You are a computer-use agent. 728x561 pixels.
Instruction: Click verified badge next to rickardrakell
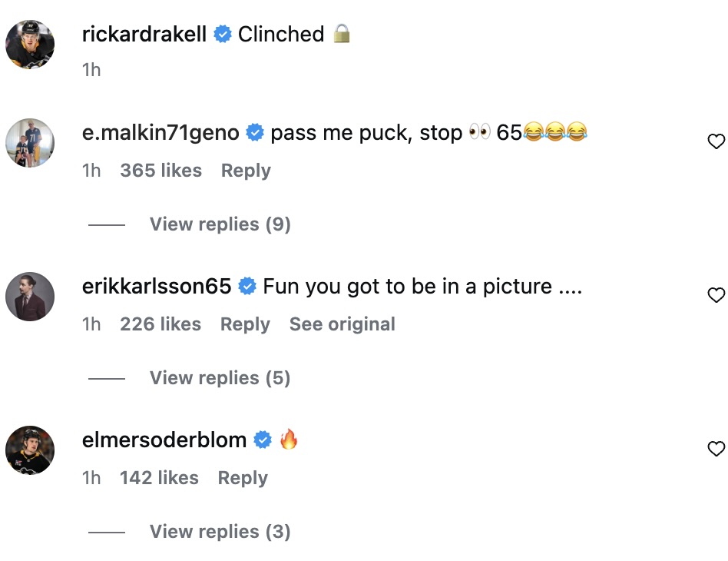tap(223, 35)
